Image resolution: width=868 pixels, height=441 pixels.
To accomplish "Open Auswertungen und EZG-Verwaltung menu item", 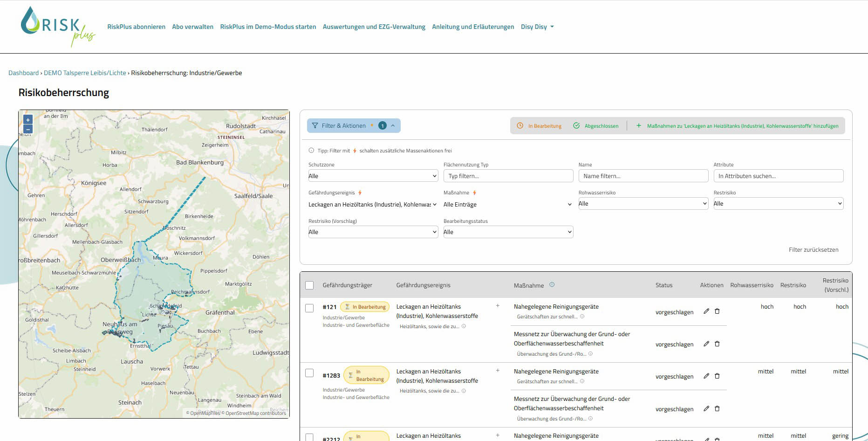I will 374,27.
